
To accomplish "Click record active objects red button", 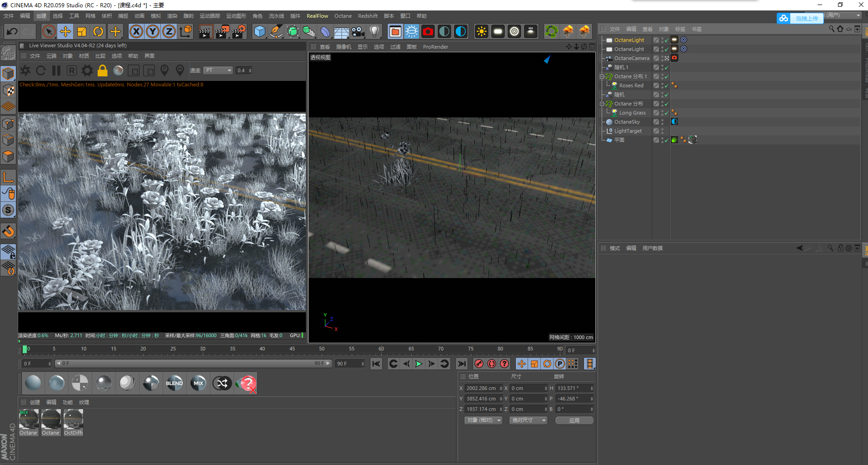I will [x=479, y=364].
